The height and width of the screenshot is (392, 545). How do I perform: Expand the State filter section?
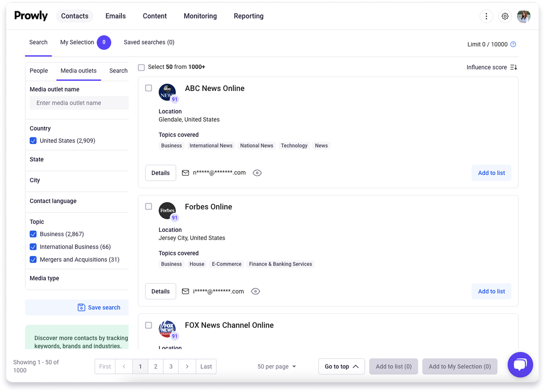(x=37, y=160)
